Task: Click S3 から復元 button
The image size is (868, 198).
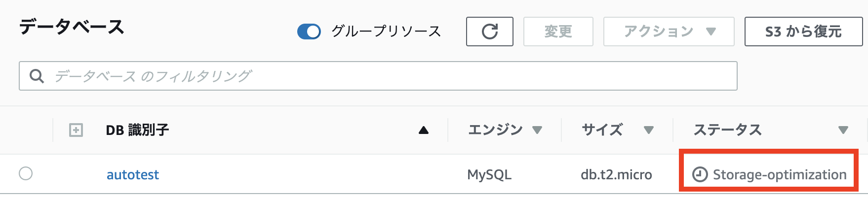Action: (803, 32)
